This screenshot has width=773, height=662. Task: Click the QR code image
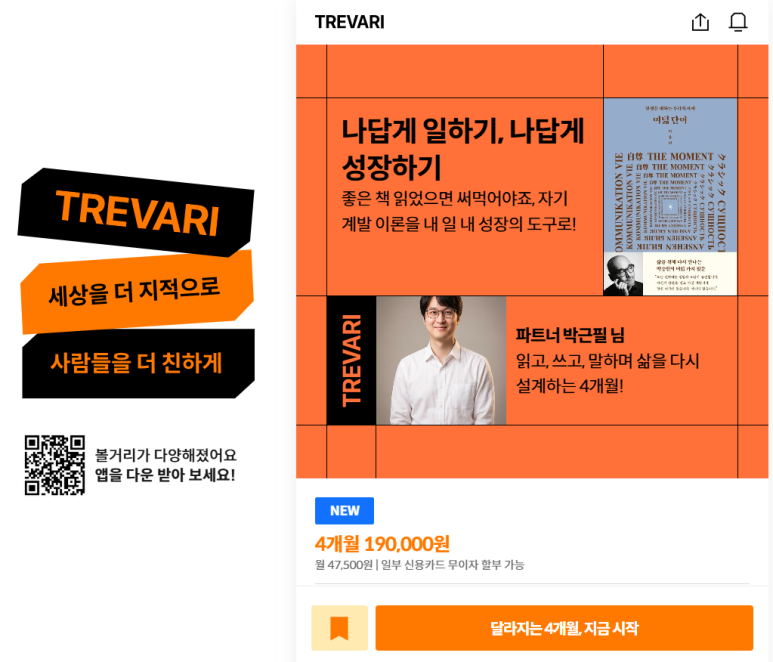55,465
